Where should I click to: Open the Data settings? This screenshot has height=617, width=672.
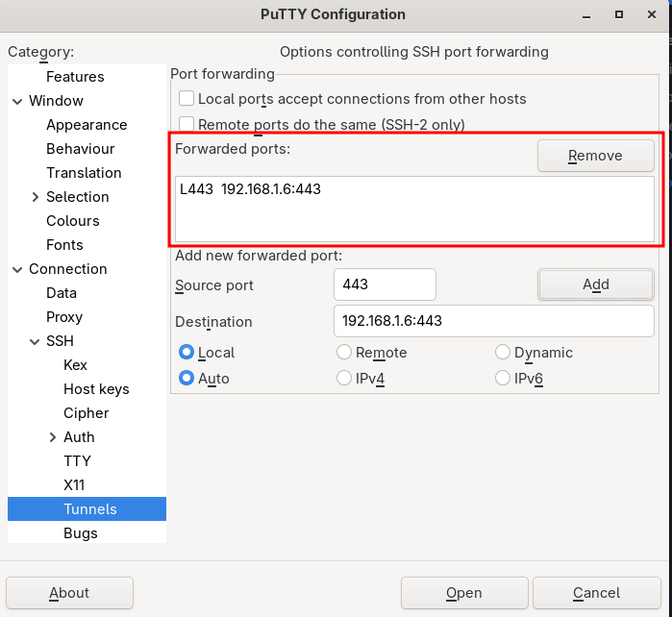pyautogui.click(x=62, y=293)
